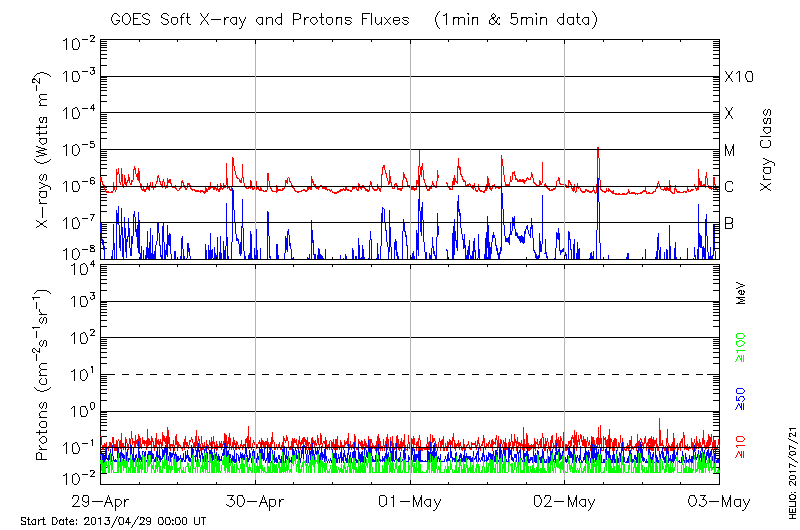Select the 30-Apr date on the time axis

256,500
